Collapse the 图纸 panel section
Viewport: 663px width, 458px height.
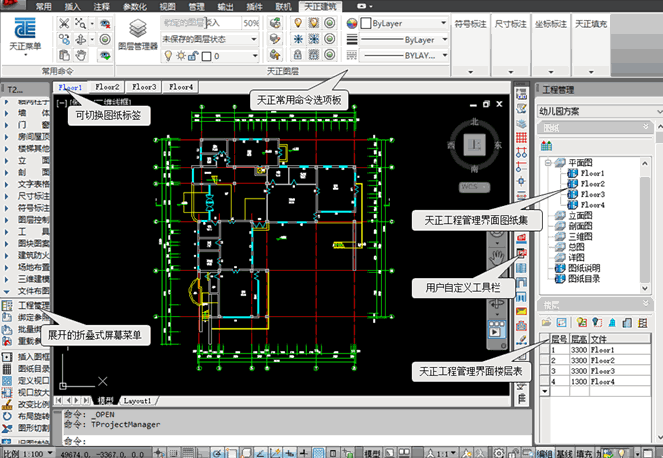click(646, 127)
